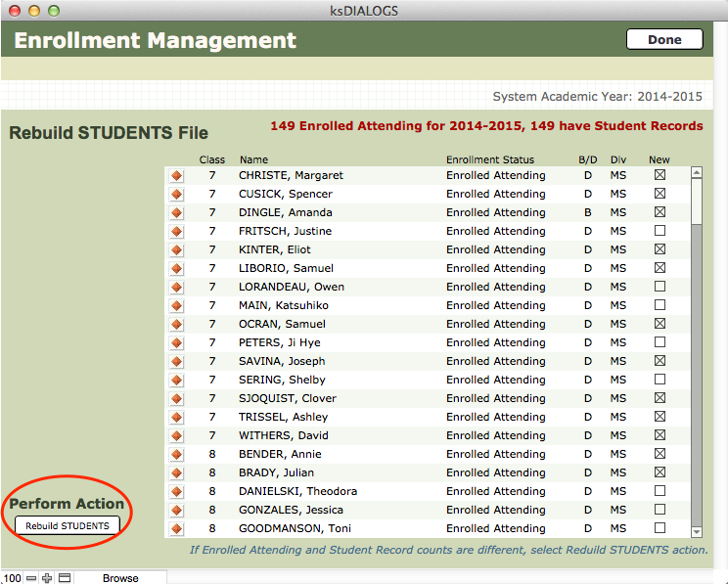The width and height of the screenshot is (728, 584).
Task: Click the zoom level 100 box
Action: [12, 578]
